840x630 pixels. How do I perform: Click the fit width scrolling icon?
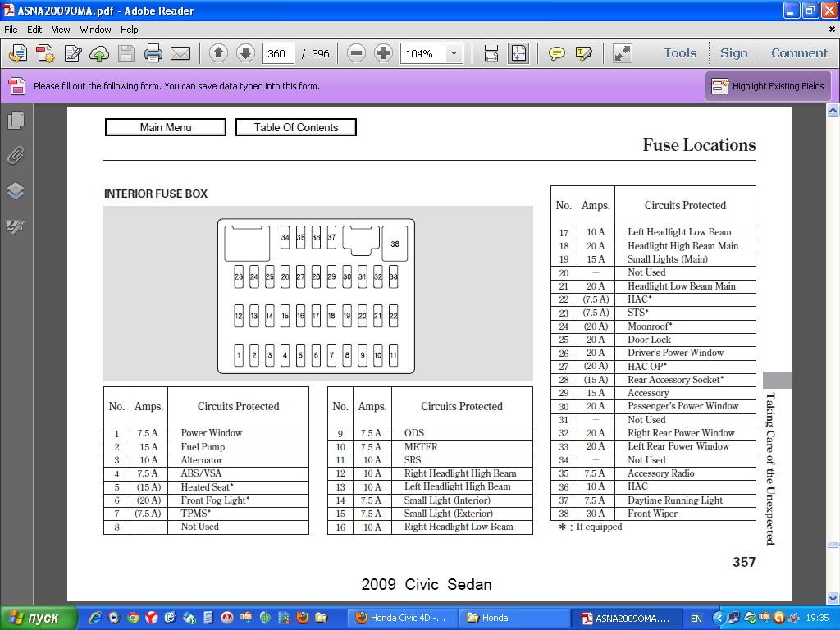point(491,53)
